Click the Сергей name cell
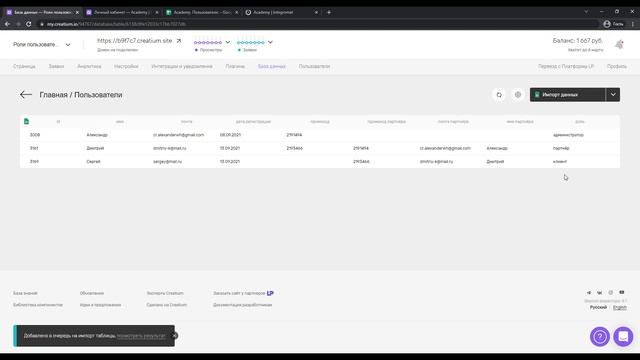This screenshot has height=360, width=640. click(93, 162)
